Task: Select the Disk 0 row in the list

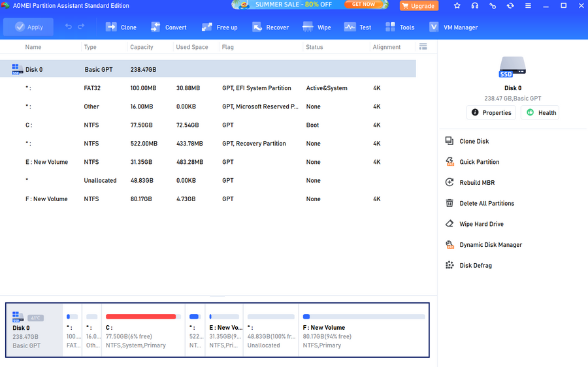Action: [208, 69]
